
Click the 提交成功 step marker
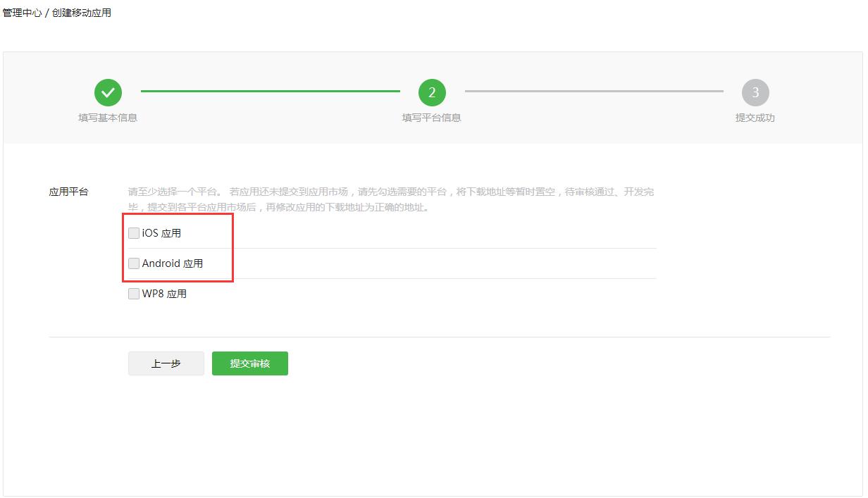[755, 118]
